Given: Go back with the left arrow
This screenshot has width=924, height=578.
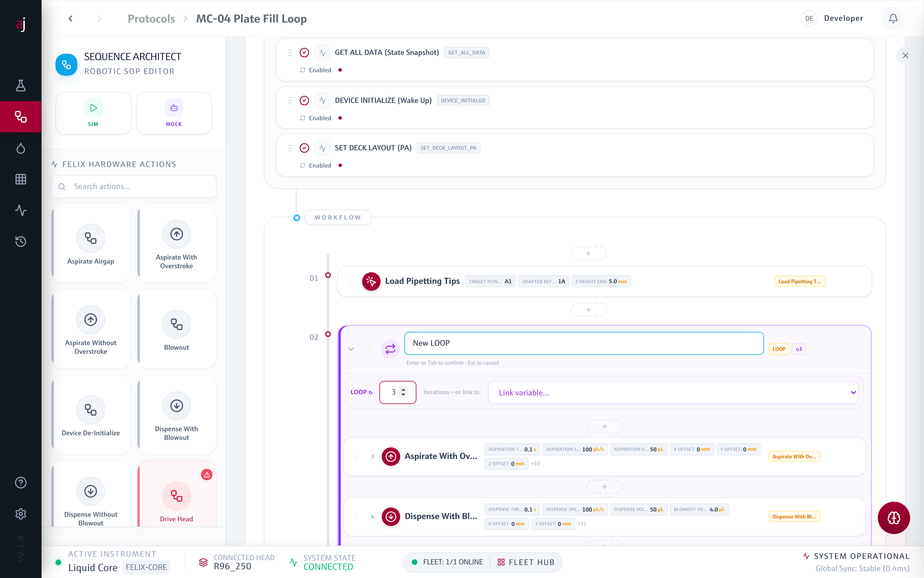Looking at the screenshot, I should point(71,18).
